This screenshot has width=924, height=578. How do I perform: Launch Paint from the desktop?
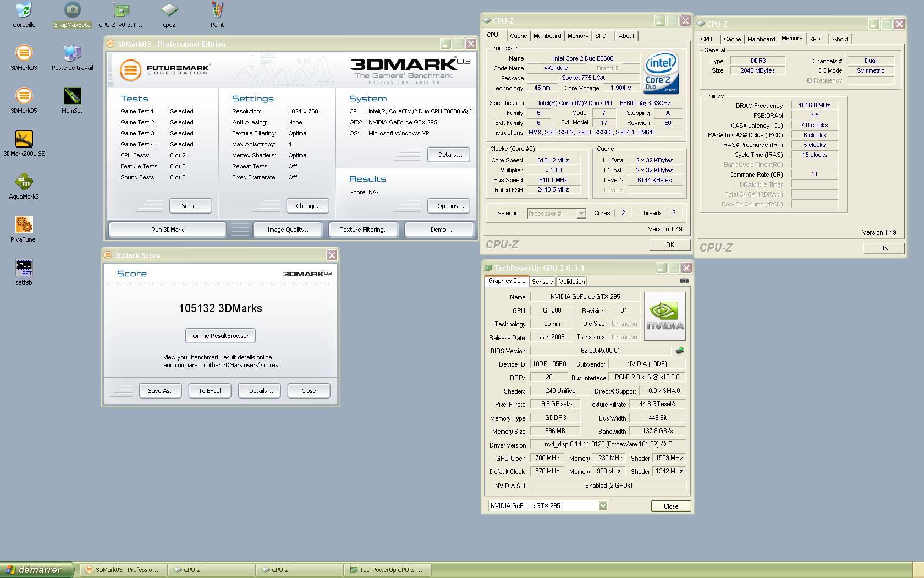coord(217,15)
